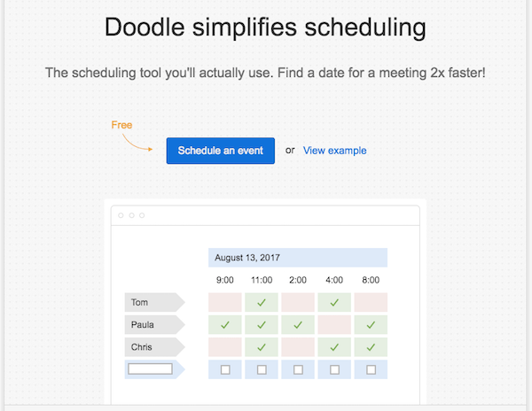Select Chris's checkmark under 8:00
This screenshot has height=411, width=532.
point(371,347)
